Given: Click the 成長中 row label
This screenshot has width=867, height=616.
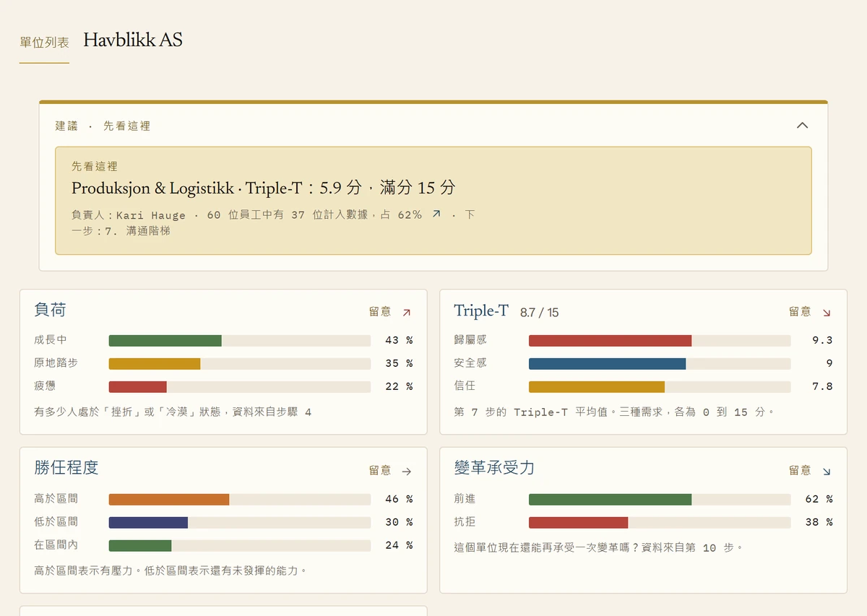Looking at the screenshot, I should 51,340.
